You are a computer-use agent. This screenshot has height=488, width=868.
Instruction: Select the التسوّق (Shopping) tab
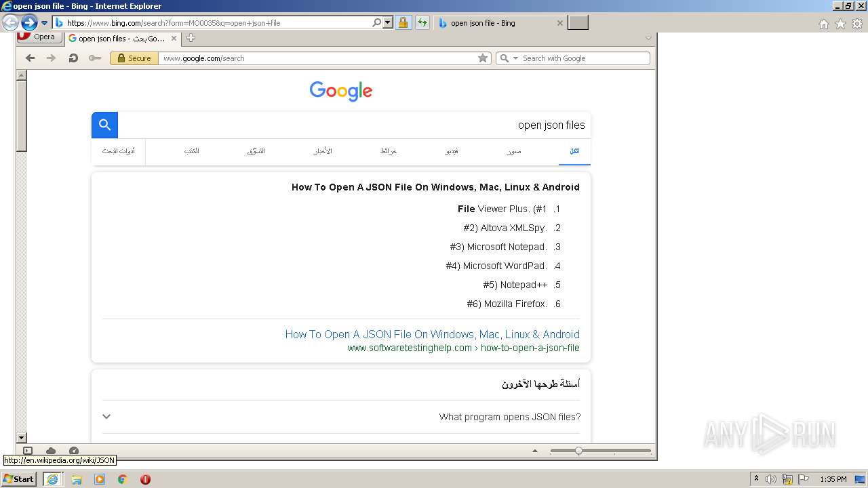256,151
